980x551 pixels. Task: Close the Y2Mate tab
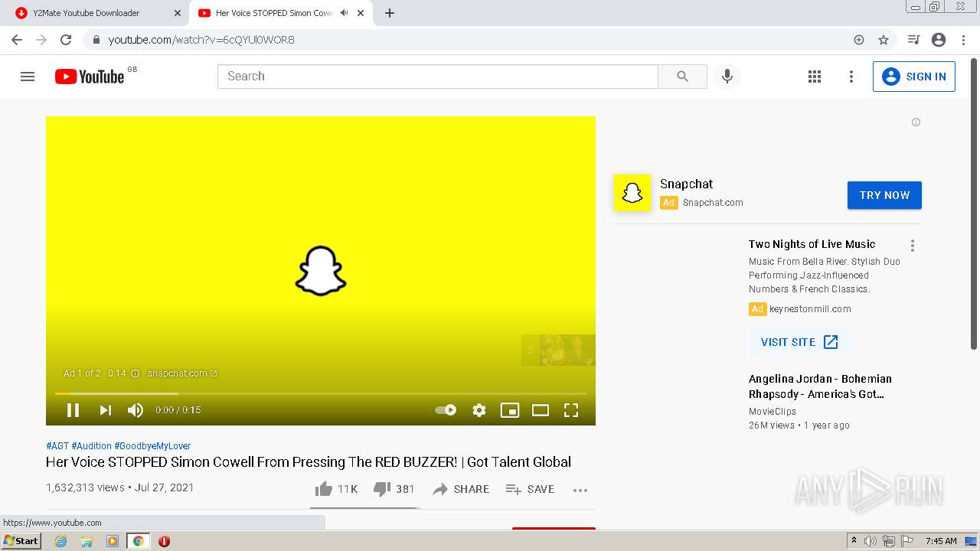178,13
